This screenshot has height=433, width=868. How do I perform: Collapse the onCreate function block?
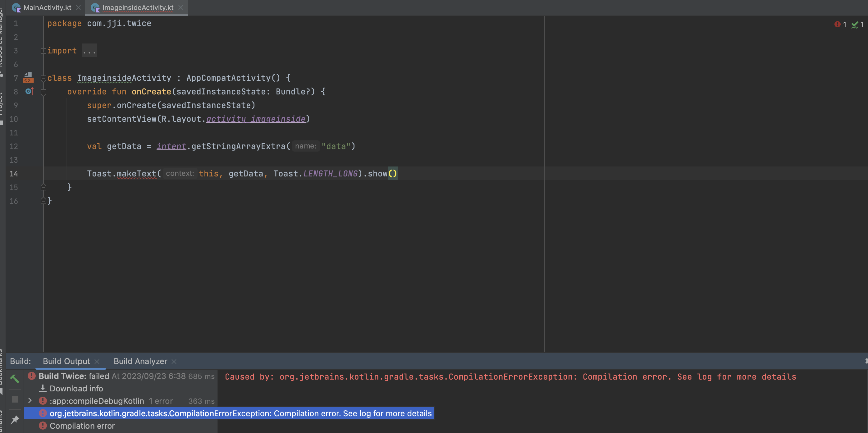43,92
